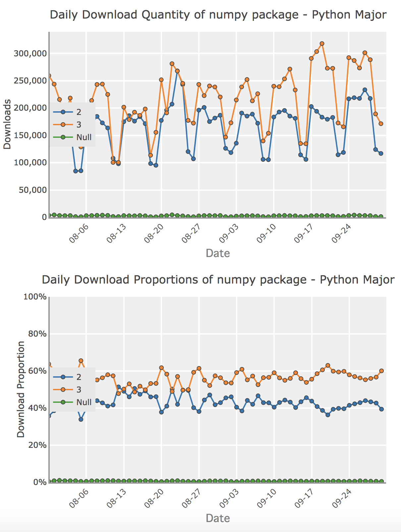Click 'Date' axis label under top chart

click(x=218, y=253)
